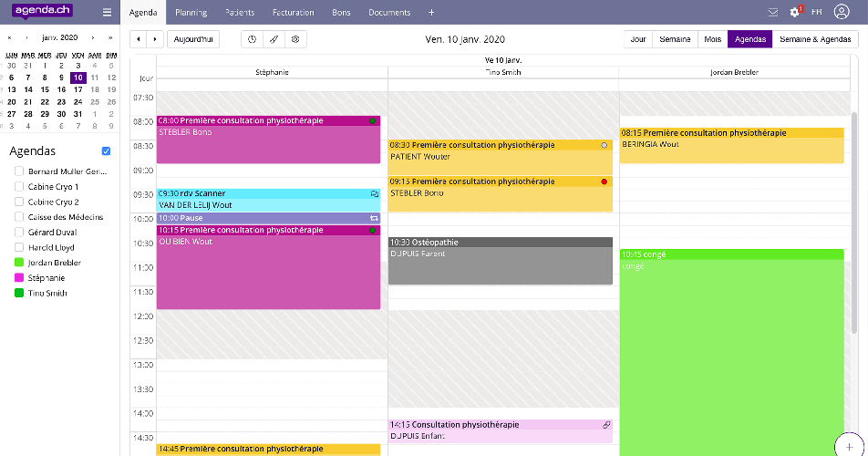
Task: Open calendar display settings gear icon
Action: pos(294,39)
